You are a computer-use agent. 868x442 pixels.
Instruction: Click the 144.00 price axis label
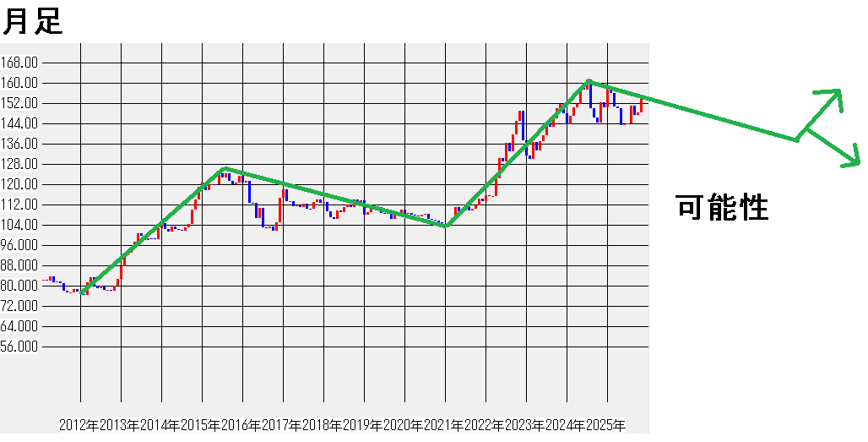pos(20,123)
